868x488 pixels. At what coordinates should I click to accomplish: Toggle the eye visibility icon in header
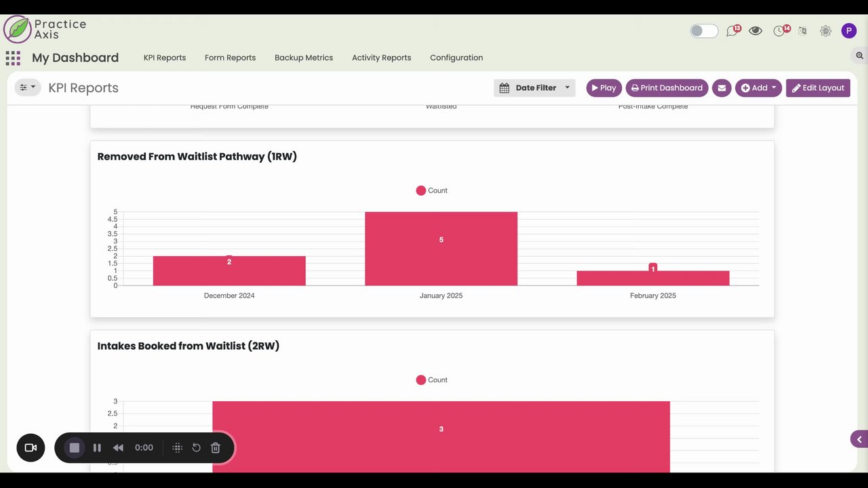[x=755, y=30]
